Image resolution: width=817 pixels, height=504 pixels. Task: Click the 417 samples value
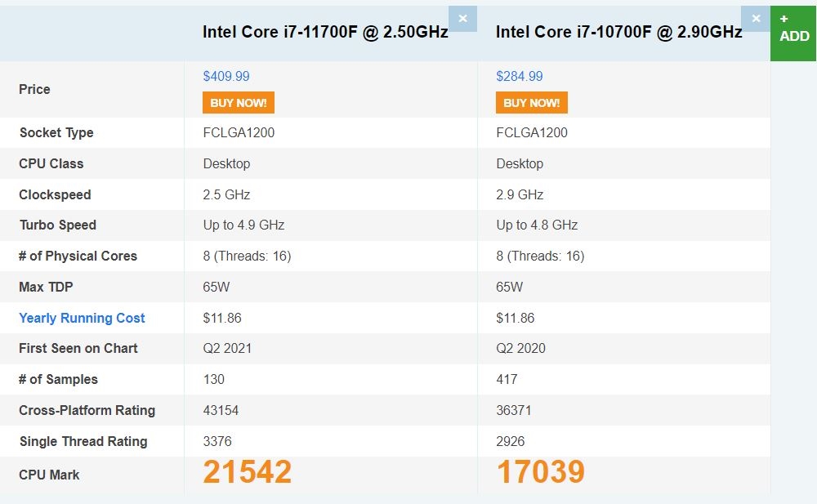coord(507,379)
